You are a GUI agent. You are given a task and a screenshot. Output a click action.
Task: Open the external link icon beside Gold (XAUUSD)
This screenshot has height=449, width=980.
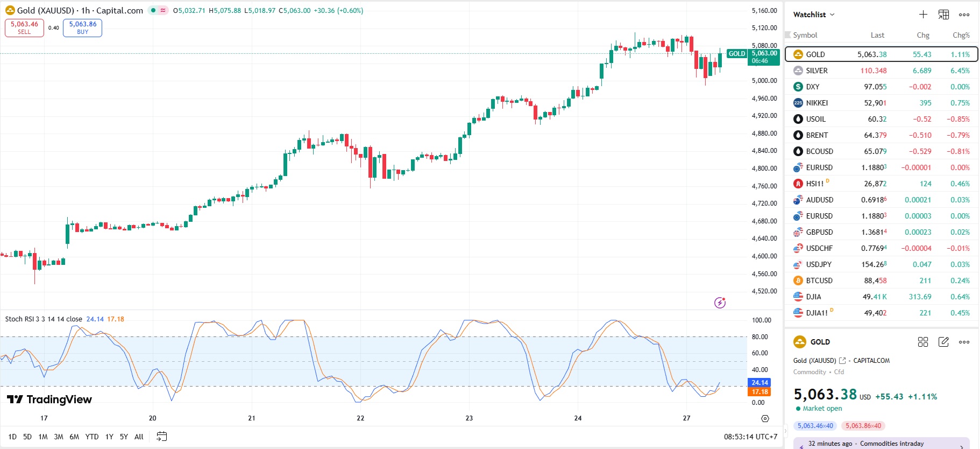click(842, 361)
